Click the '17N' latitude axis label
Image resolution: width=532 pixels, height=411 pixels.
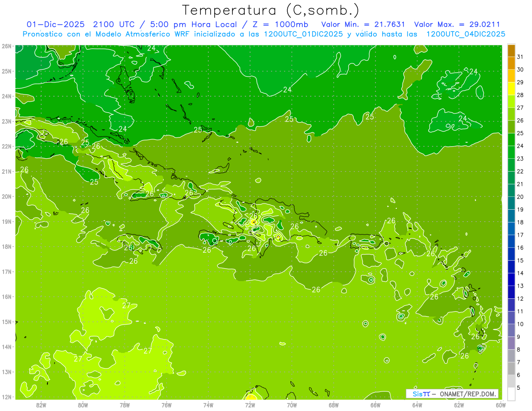coord(6,271)
